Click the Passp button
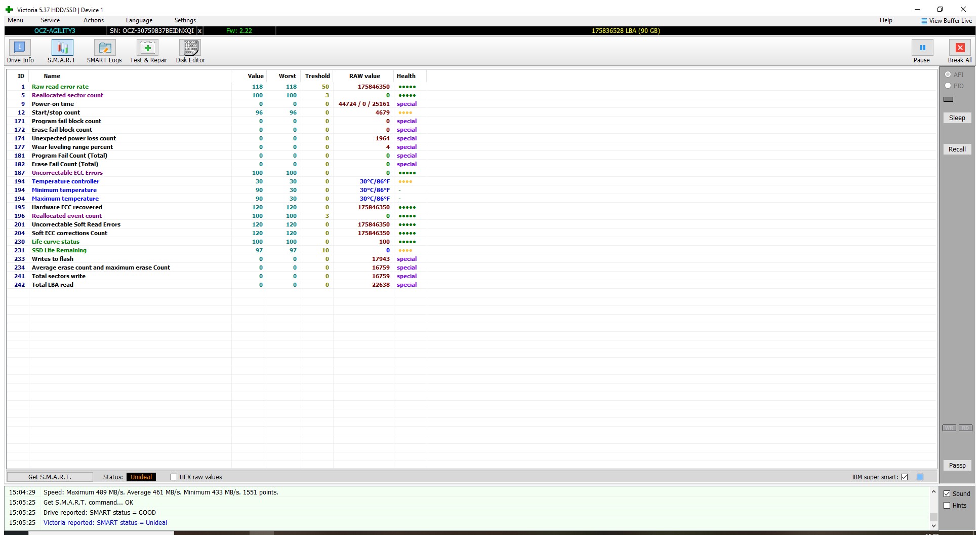Image resolution: width=980 pixels, height=535 pixels. click(x=957, y=466)
